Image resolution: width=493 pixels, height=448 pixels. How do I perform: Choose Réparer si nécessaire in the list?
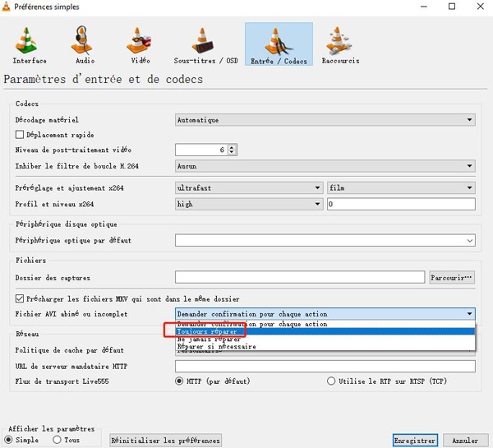[325, 347]
